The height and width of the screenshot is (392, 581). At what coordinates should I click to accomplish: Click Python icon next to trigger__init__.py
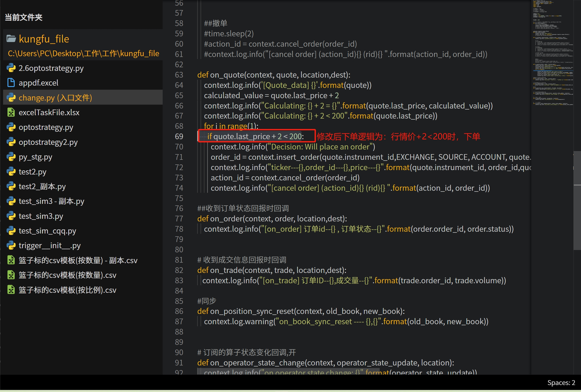click(11, 245)
